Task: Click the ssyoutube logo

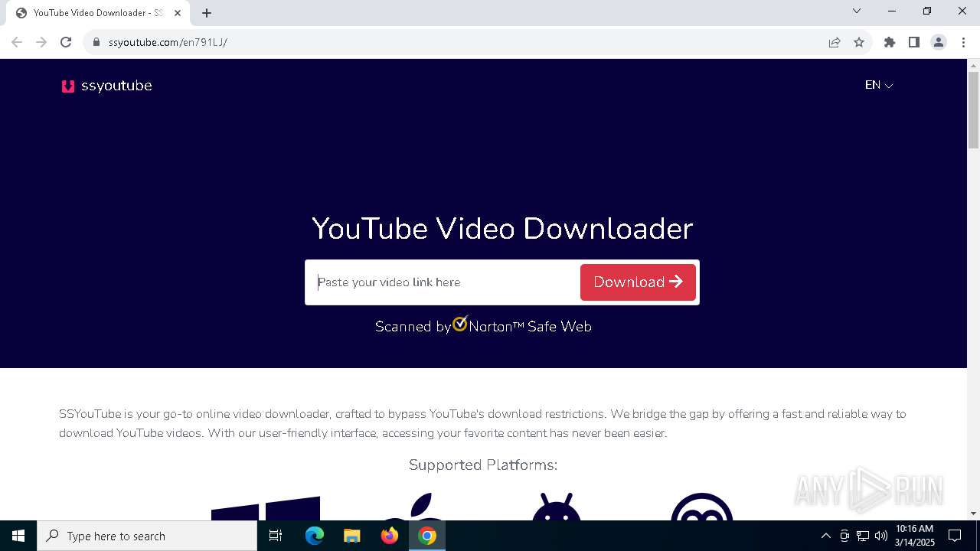Action: tap(106, 86)
